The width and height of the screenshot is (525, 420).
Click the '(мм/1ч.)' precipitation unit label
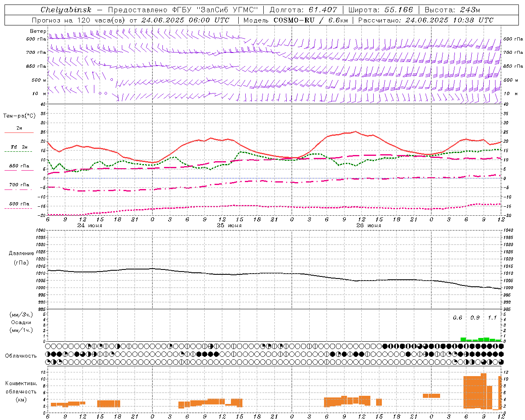(x=21, y=330)
